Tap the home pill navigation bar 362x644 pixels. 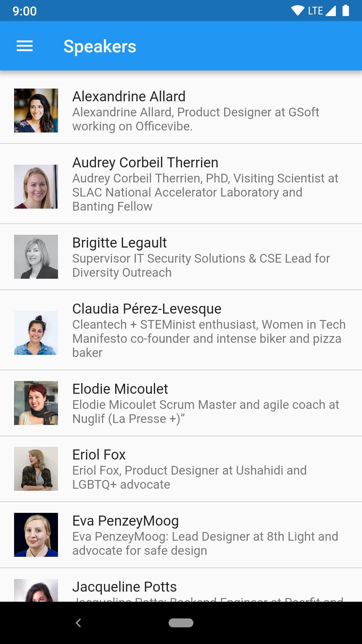point(181,620)
